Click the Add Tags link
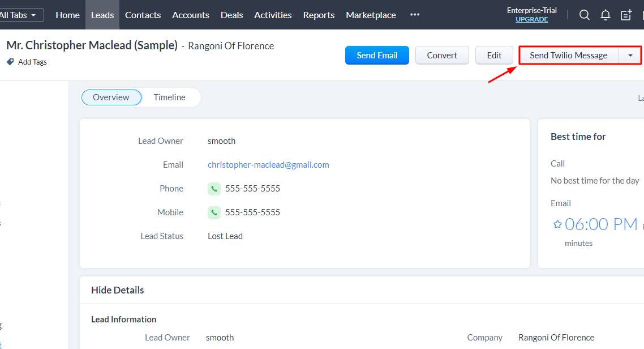 tap(32, 62)
